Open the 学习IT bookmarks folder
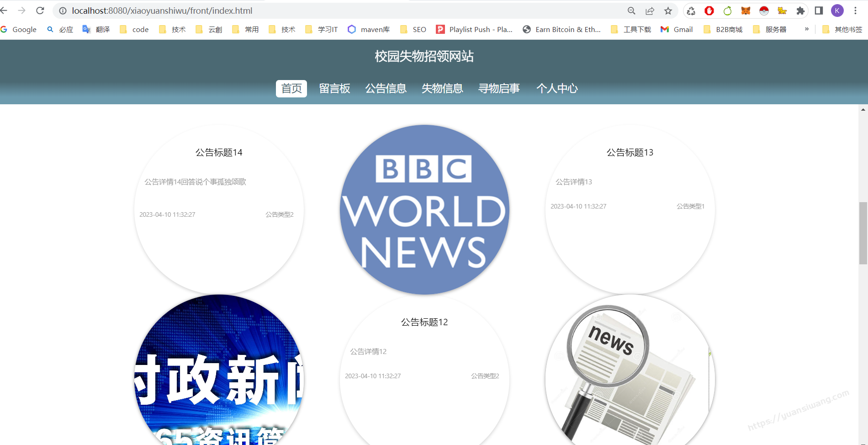Viewport: 868px width, 445px height. [322, 29]
